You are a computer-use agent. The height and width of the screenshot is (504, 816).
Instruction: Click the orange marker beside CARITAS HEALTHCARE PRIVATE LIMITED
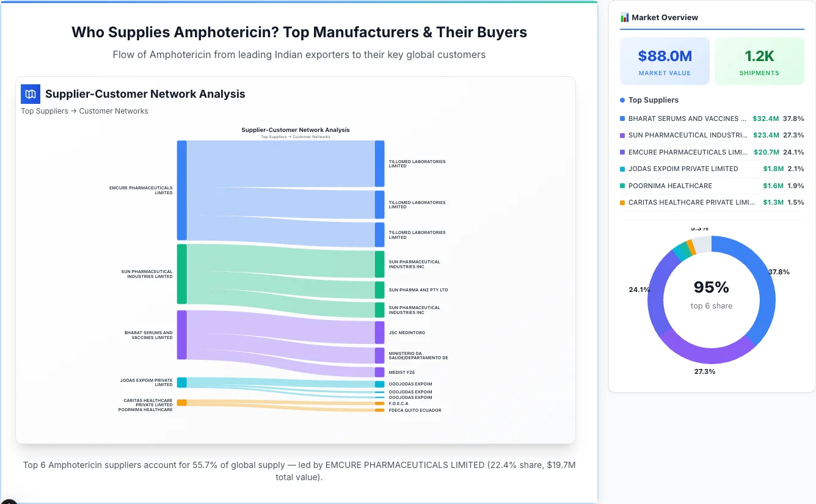622,202
